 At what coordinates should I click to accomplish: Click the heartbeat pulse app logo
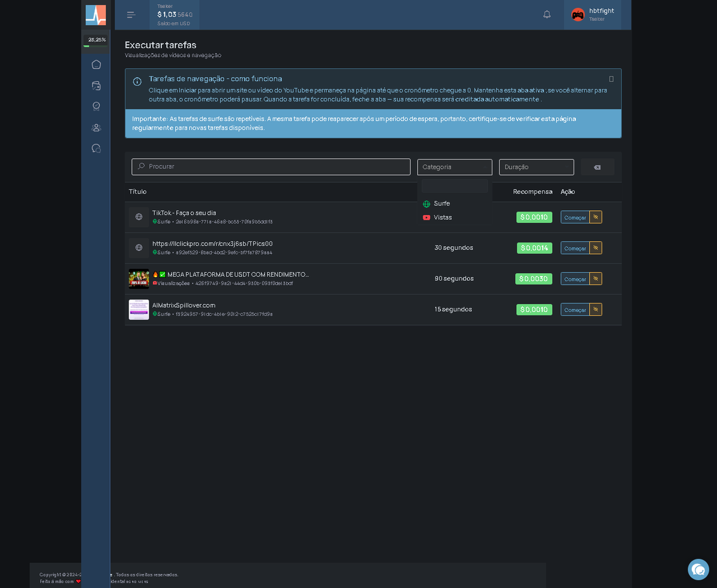(96, 15)
